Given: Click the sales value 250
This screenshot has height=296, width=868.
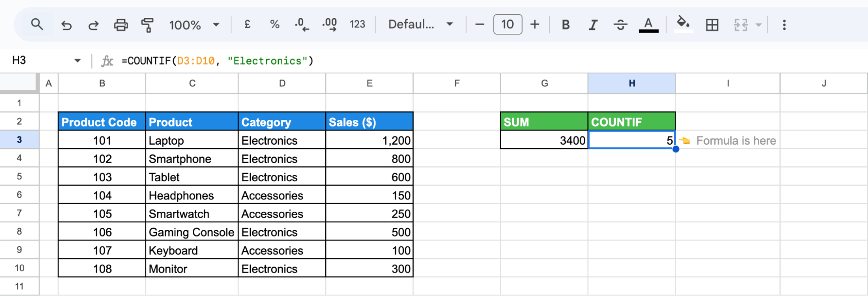Looking at the screenshot, I should 370,214.
